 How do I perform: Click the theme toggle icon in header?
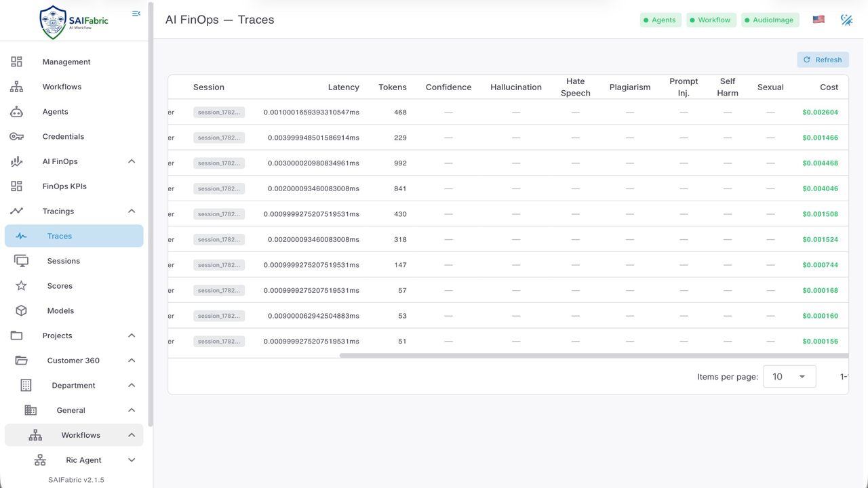(x=846, y=20)
